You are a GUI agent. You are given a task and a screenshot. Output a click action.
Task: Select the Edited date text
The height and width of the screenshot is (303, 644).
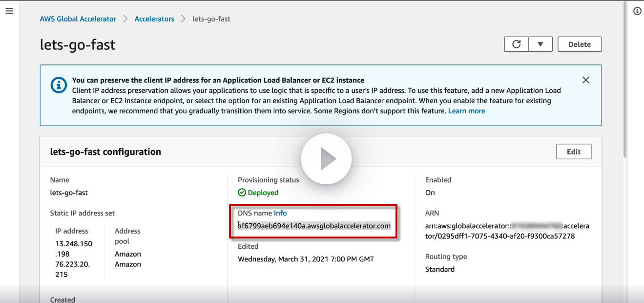[306, 259]
